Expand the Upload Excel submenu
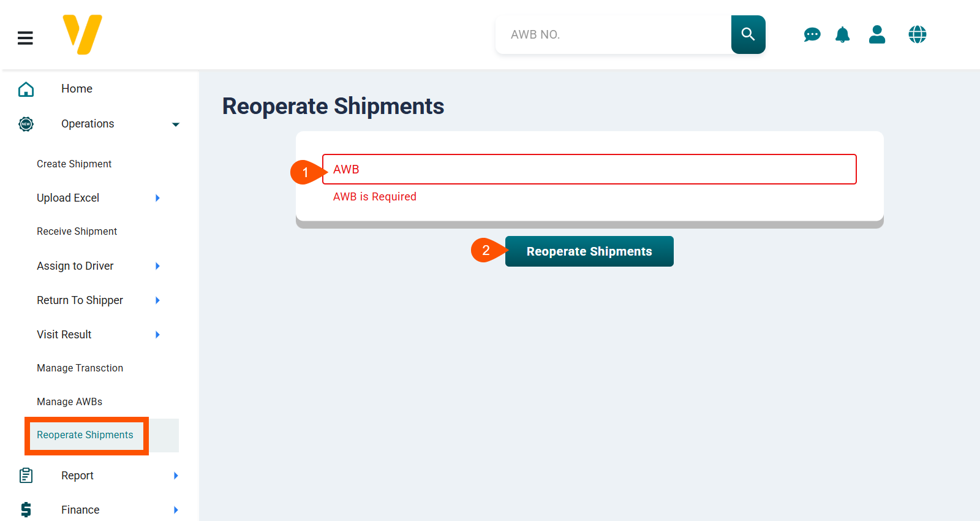 [157, 197]
